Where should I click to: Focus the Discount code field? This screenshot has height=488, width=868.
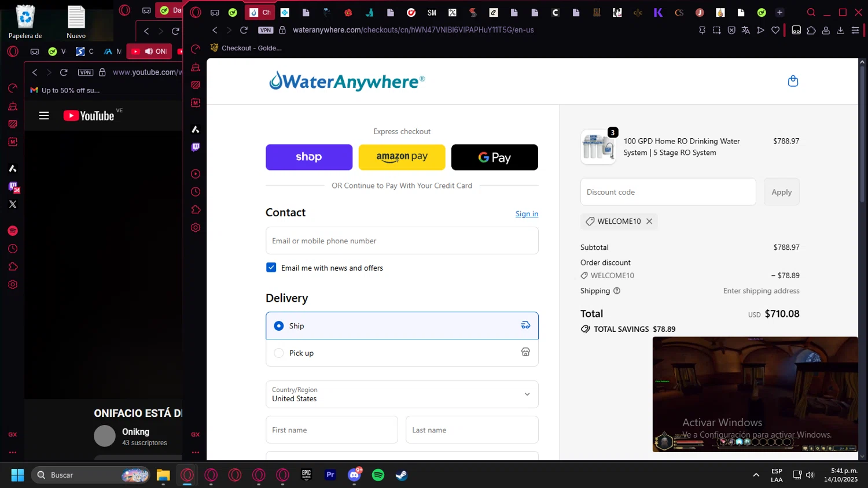click(668, 192)
